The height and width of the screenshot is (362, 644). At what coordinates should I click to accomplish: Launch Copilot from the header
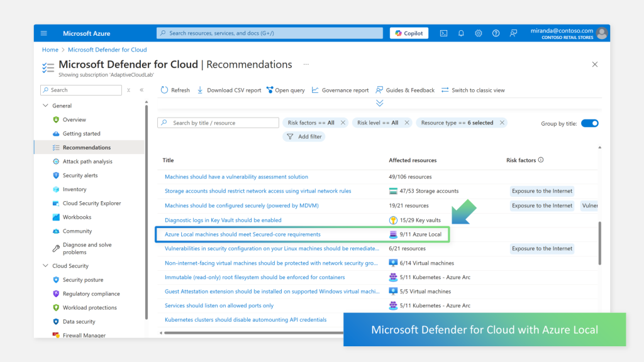[x=409, y=33]
